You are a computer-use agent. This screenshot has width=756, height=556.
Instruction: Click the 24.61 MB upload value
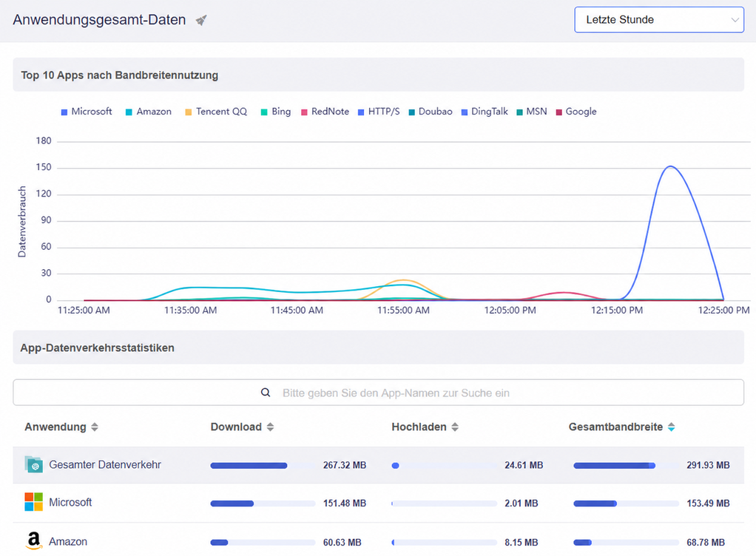(524, 465)
